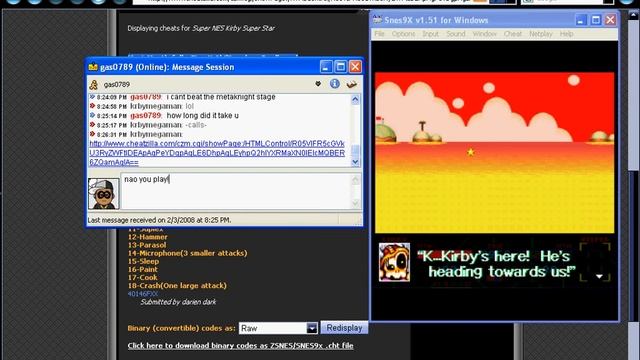Click the download binary codes .cht file link
The image size is (640, 360).
[240, 345]
